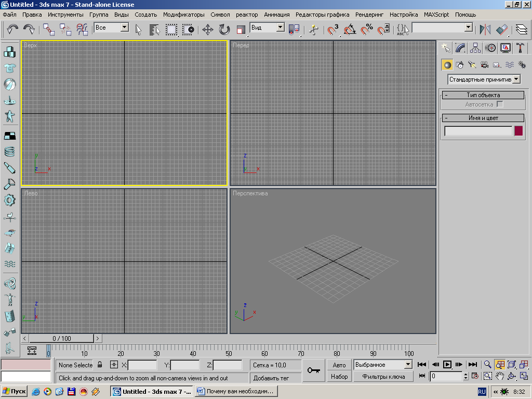Viewport: 532px width, 399px height.
Task: Select the Unlink Selection tool
Action: click(65, 29)
